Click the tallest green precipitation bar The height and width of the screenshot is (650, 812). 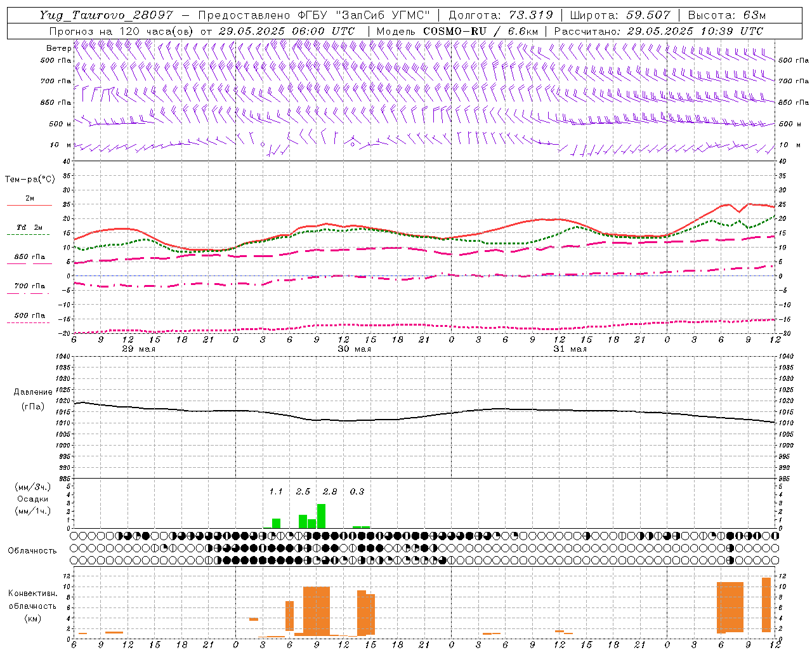coord(321,515)
